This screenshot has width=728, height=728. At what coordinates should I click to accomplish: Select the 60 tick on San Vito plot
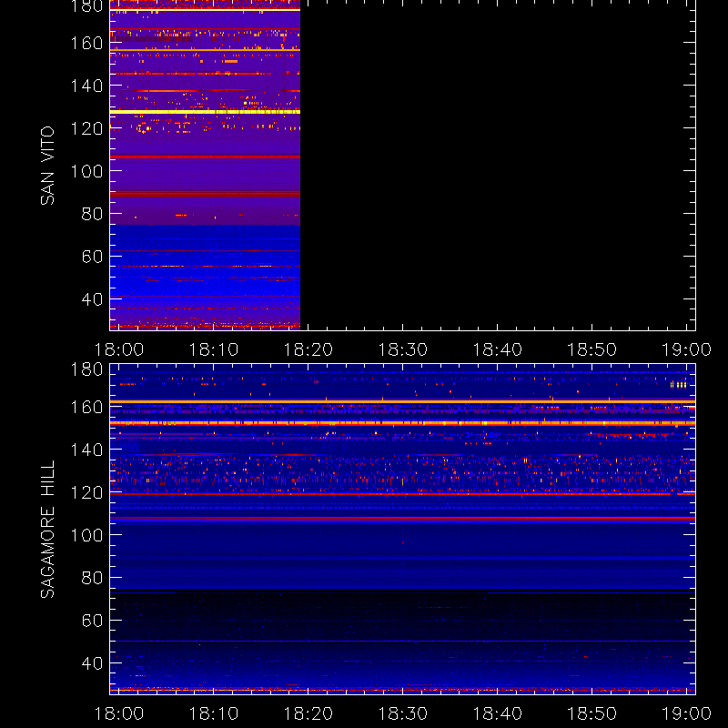(92, 257)
